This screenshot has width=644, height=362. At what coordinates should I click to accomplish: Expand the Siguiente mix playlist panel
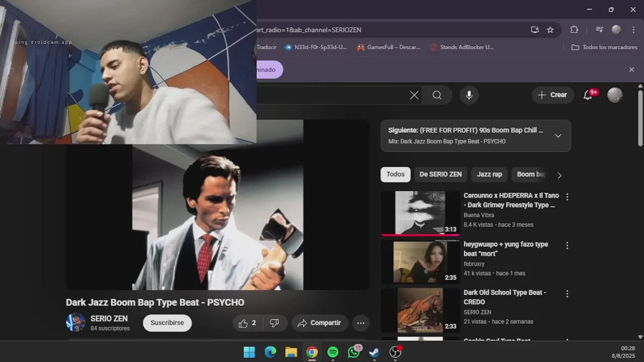[x=557, y=136]
